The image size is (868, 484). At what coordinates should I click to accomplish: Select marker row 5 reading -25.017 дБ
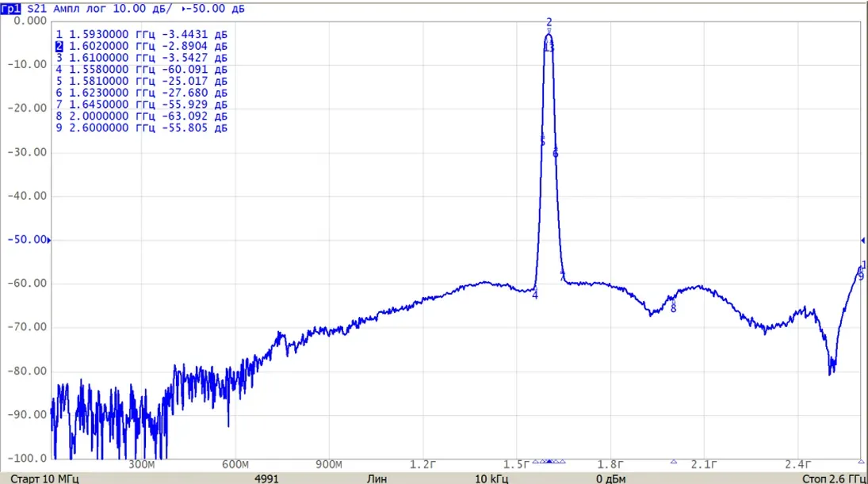click(x=142, y=81)
